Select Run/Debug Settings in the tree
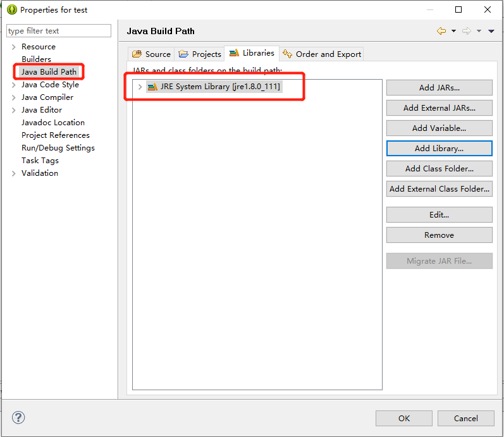 click(58, 148)
